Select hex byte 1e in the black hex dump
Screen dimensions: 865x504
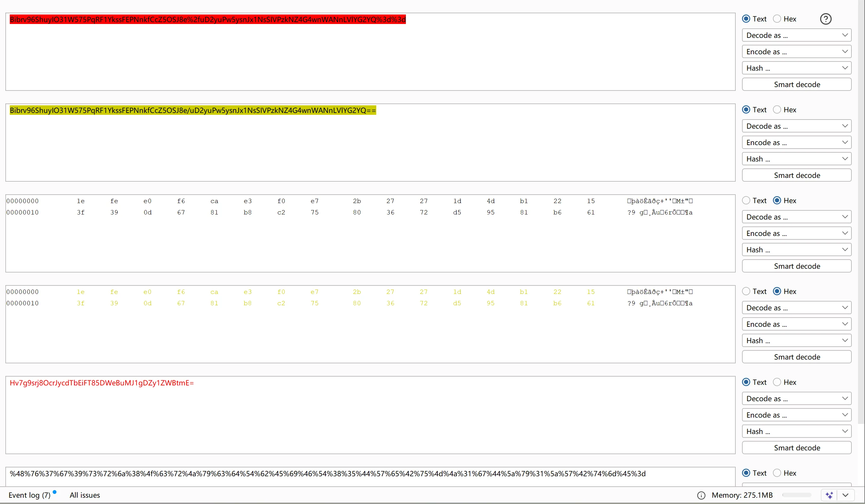(81, 201)
